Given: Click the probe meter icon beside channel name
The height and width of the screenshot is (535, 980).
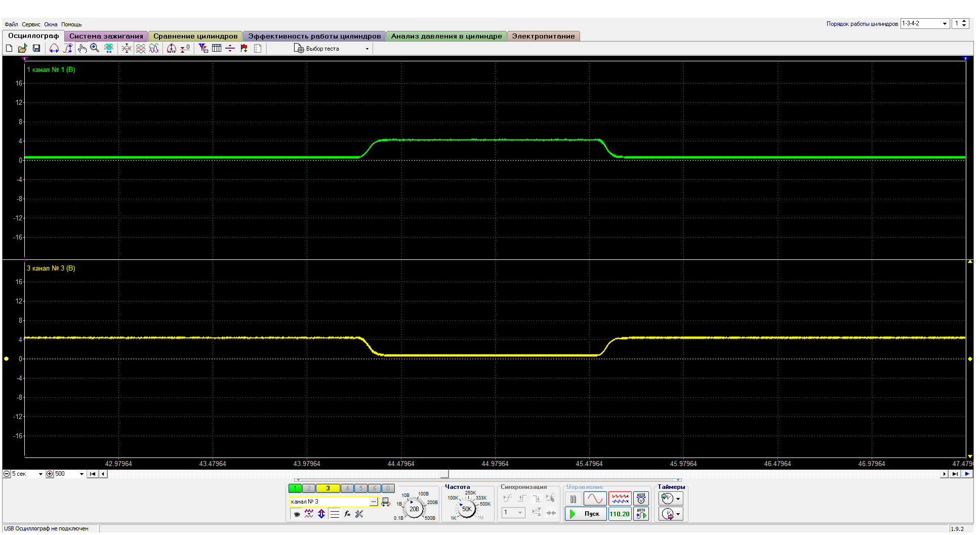Looking at the screenshot, I should (386, 502).
